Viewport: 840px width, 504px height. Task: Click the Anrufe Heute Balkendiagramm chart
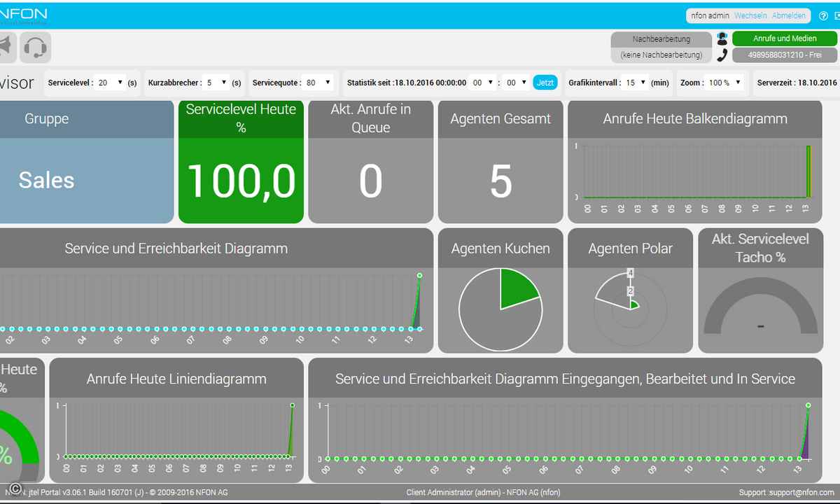[x=695, y=162]
